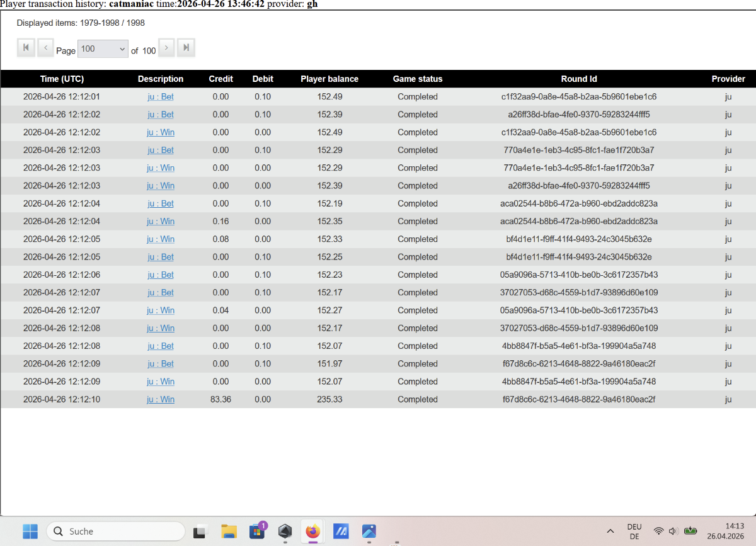Click the next page arrow
Screen dimensions: 756x546
click(166, 48)
